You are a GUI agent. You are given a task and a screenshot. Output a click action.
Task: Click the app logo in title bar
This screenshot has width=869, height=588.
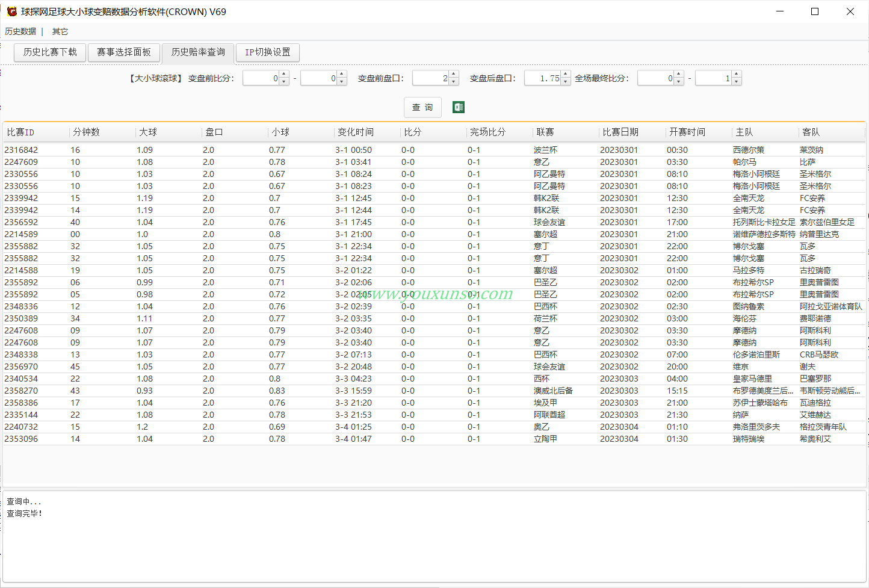click(11, 11)
